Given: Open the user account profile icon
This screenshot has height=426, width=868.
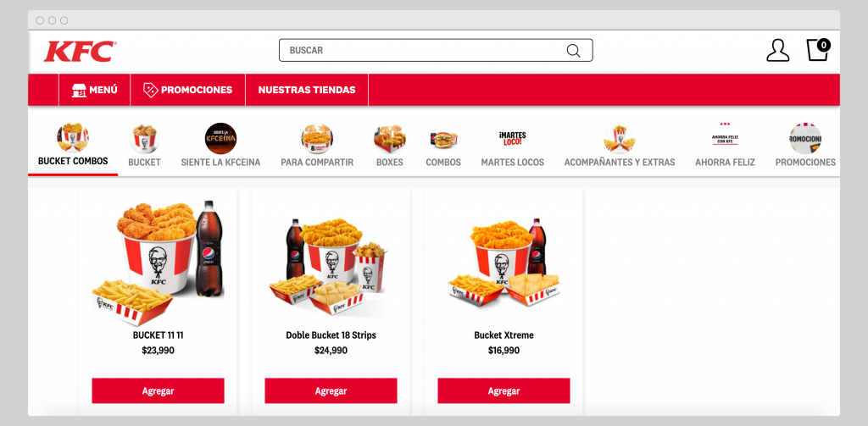Looking at the screenshot, I should 778,50.
